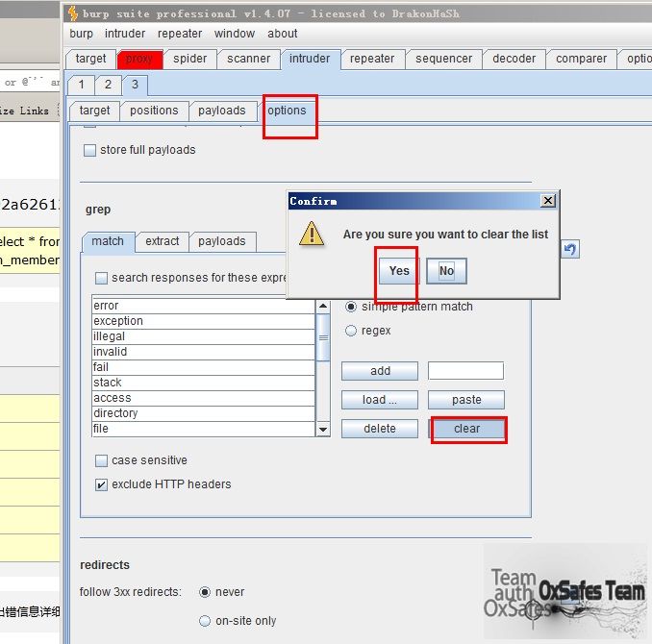Open the burp menu
Screen dimensions: 652x644
(x=81, y=34)
